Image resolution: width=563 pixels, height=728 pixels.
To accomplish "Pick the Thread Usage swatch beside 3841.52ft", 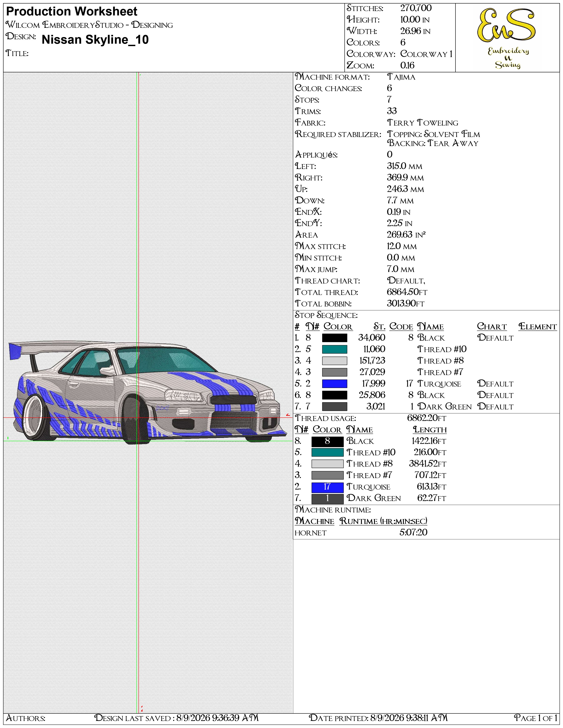I will click(327, 464).
